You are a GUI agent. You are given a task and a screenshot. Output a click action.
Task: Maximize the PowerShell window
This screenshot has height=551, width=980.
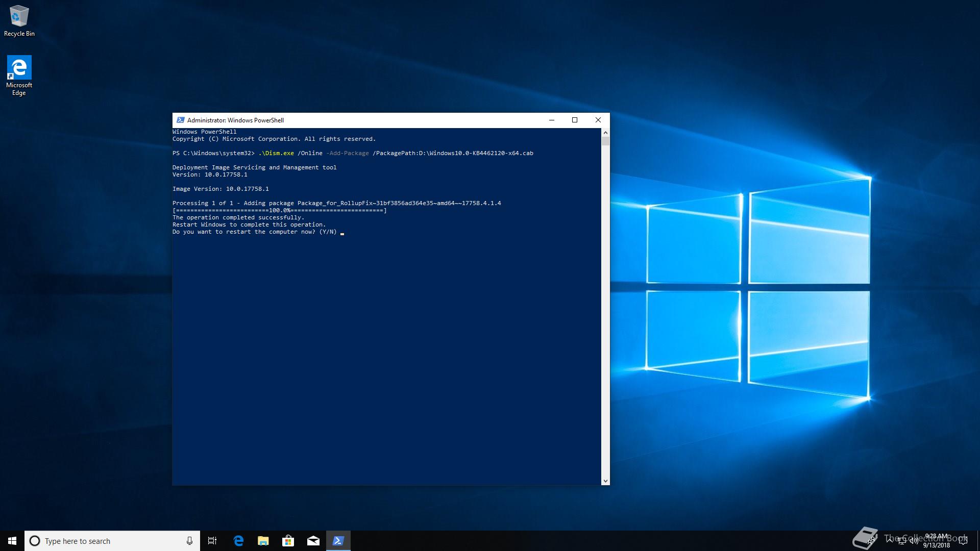coord(575,120)
